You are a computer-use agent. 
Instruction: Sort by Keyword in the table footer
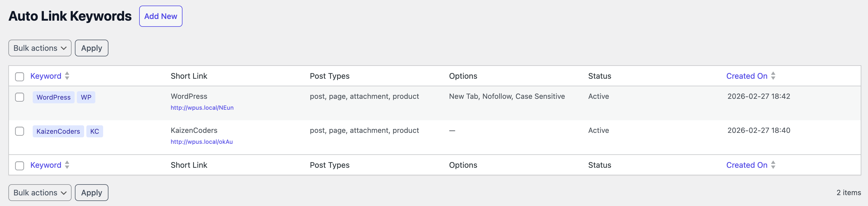click(x=46, y=165)
